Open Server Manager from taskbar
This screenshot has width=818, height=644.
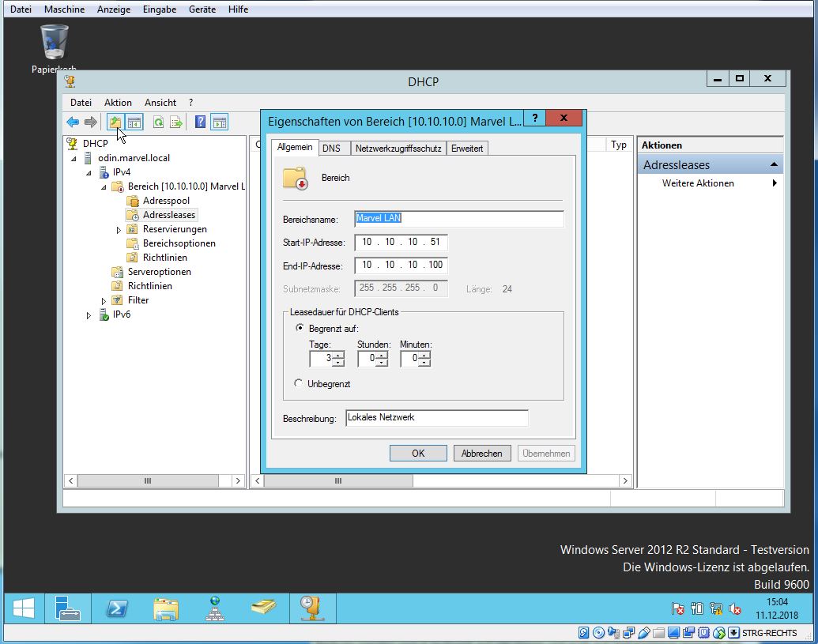point(67,608)
